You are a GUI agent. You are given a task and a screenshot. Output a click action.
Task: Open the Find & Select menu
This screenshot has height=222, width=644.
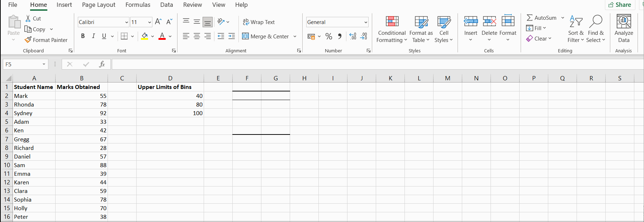(x=596, y=29)
